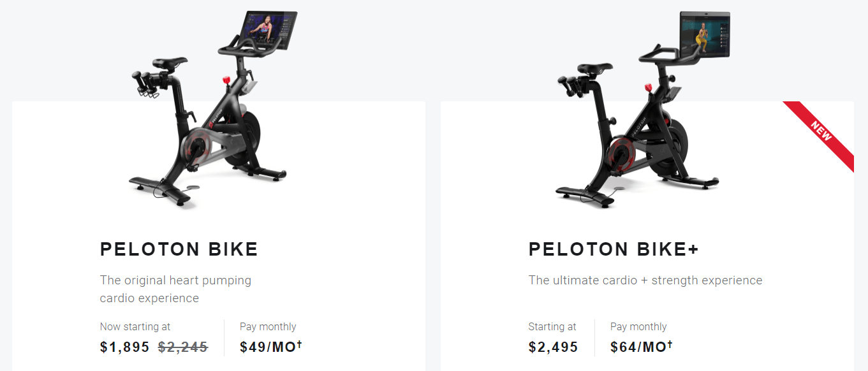
Task: Click the 'Now starting at' label
Action: pyautogui.click(x=135, y=326)
